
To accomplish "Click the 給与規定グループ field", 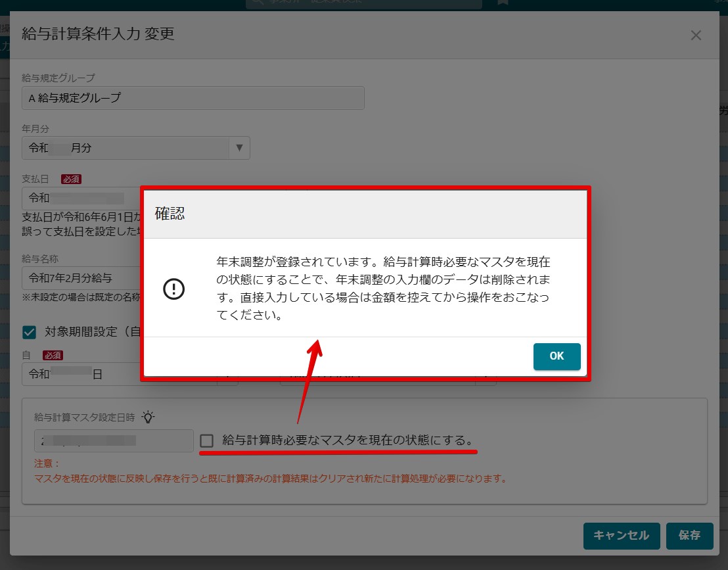I will (x=193, y=98).
